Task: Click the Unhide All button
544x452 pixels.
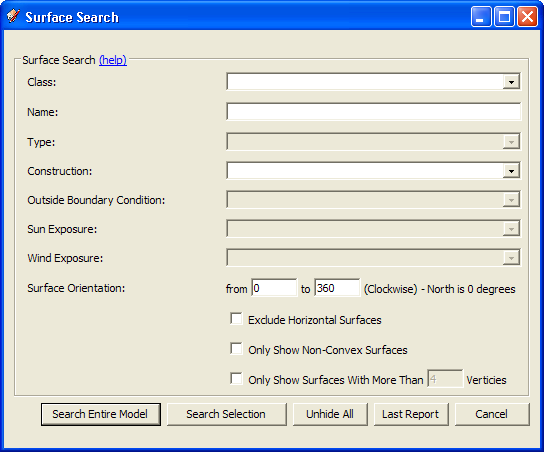Action: point(330,414)
